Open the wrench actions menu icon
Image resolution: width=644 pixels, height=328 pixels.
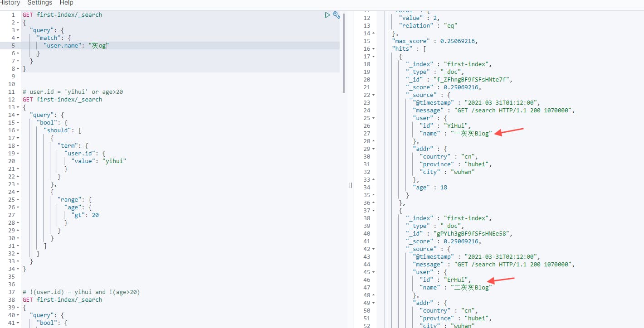tap(337, 15)
